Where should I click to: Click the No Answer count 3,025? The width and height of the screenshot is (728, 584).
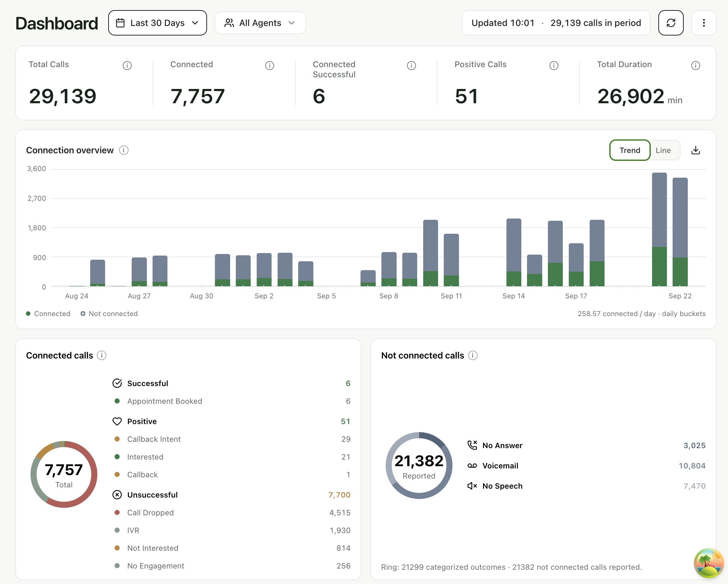(x=694, y=445)
